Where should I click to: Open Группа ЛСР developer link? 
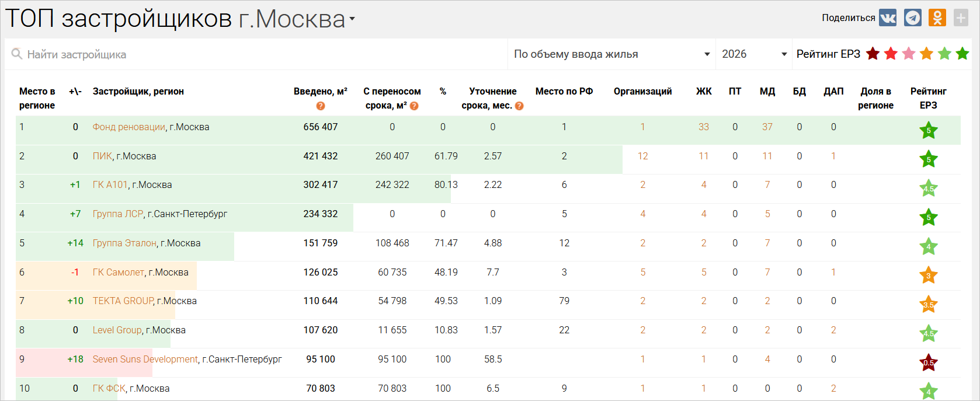117,214
